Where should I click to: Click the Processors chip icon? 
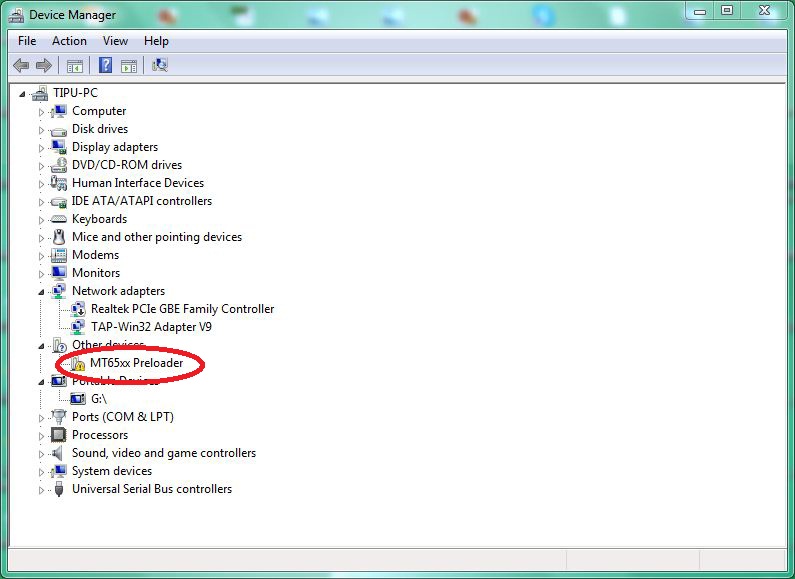coord(59,435)
